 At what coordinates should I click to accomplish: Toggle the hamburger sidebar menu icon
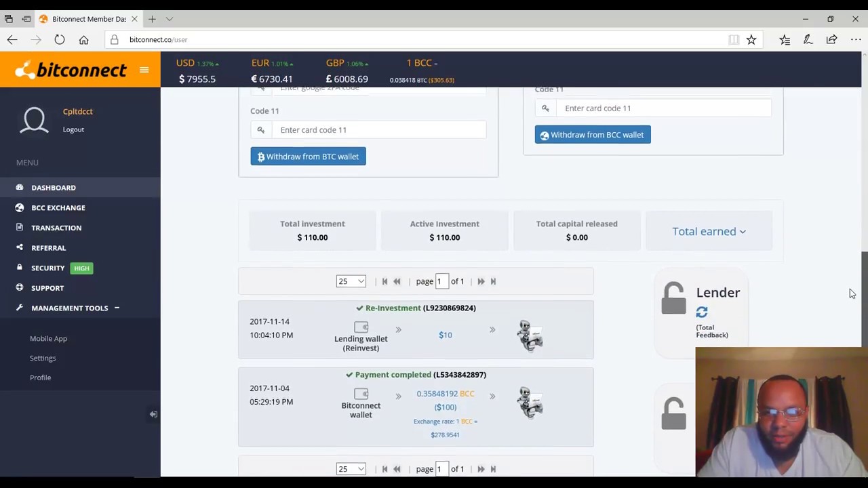coord(144,70)
